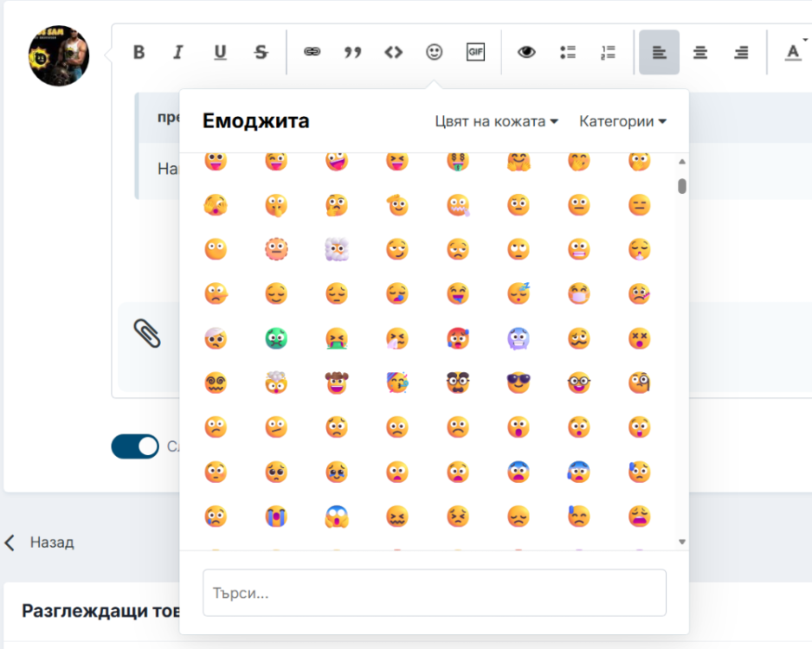Image resolution: width=812 pixels, height=649 pixels.
Task: Pick the spiral dizzy eyes emoji
Action: tap(216, 383)
